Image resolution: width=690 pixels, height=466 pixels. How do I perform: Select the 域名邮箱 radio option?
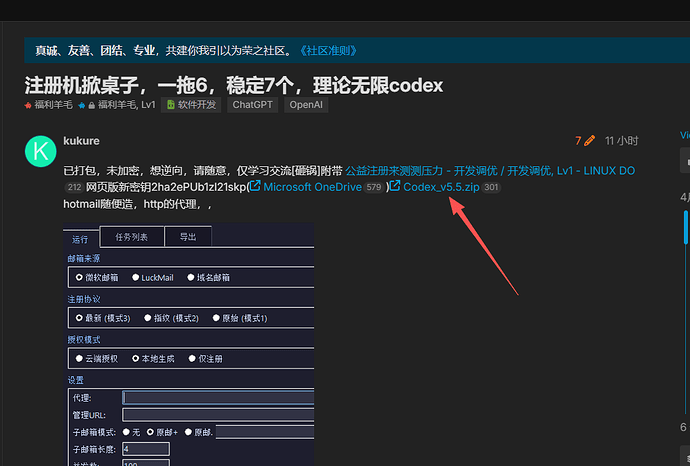[209, 278]
